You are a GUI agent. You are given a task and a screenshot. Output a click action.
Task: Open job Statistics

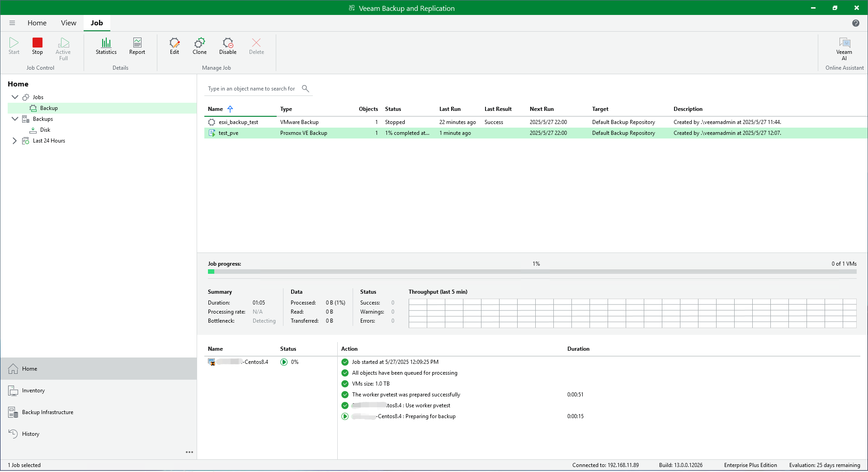point(106,46)
